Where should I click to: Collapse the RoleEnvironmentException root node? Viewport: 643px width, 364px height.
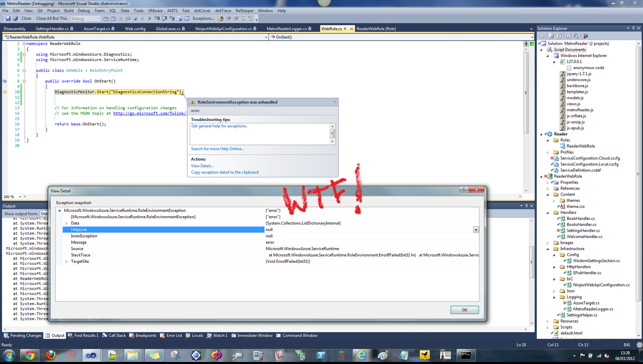coord(59,211)
